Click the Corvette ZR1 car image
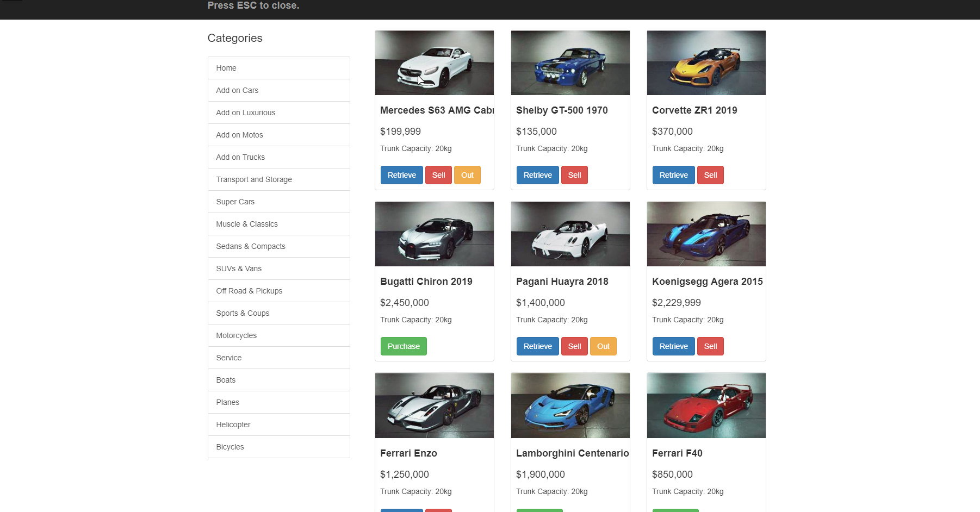This screenshot has height=512, width=980. tap(706, 63)
